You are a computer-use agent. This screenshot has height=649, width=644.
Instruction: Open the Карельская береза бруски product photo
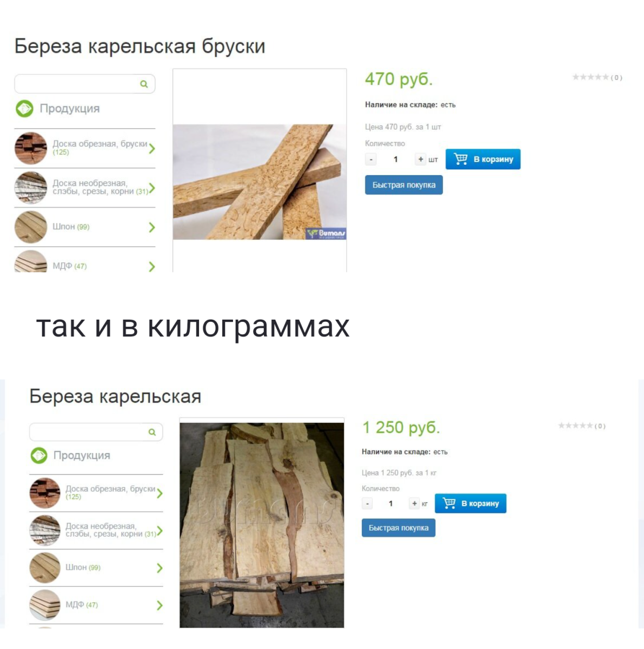coord(260,182)
